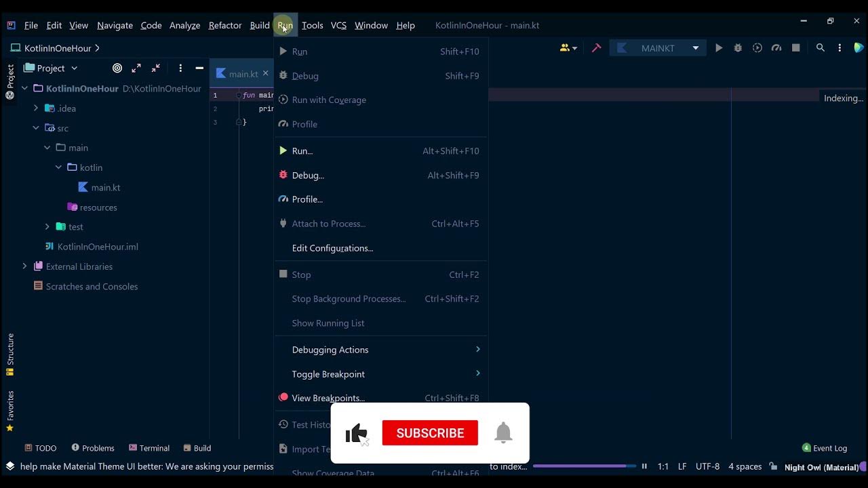Image resolution: width=868 pixels, height=488 pixels.
Task: Select Run… with Alt+Shift+F10 shortcut
Action: 381,151
